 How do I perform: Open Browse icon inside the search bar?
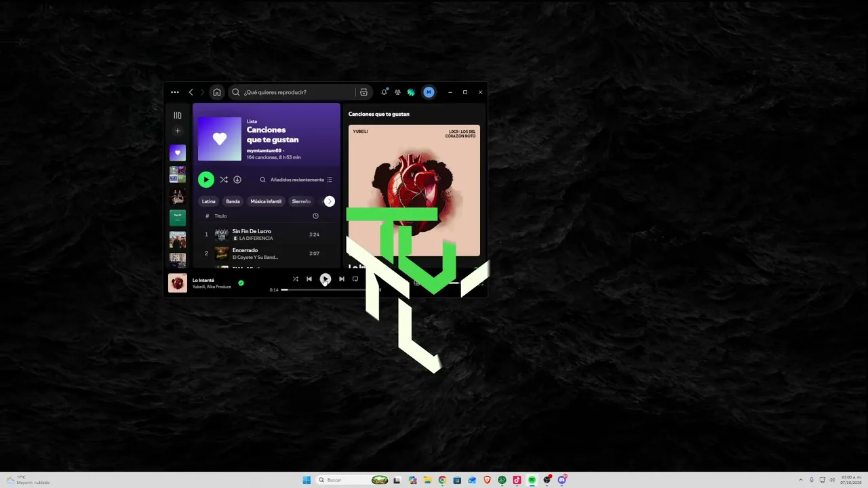click(363, 92)
